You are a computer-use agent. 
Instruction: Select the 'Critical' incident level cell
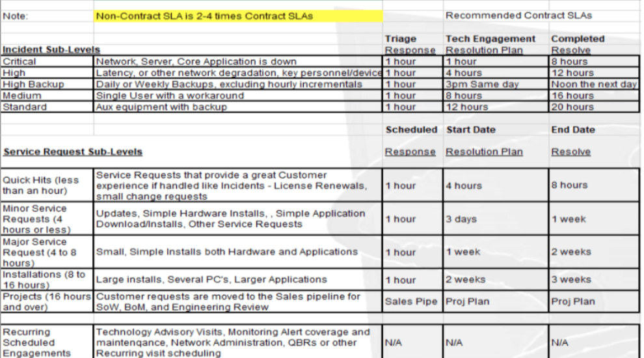(47, 62)
